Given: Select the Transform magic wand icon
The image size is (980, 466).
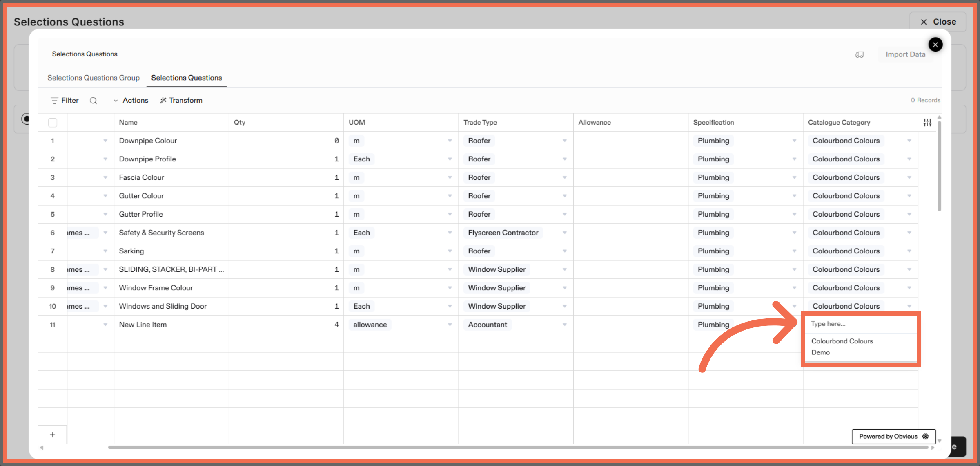Looking at the screenshot, I should click(163, 100).
